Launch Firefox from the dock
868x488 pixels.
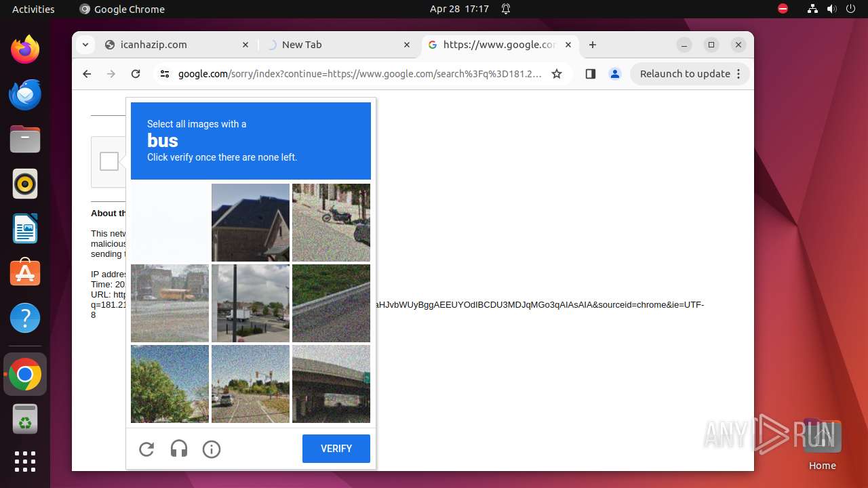click(x=25, y=49)
